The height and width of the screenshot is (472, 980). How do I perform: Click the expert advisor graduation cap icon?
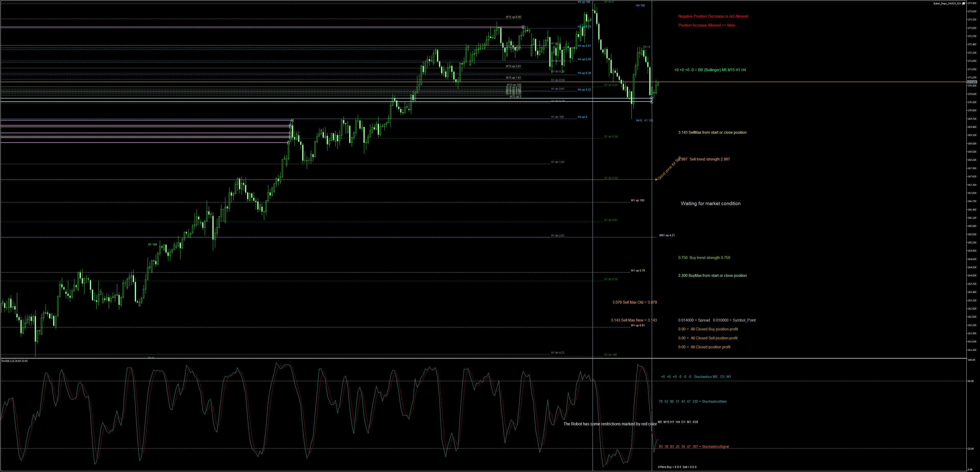pyautogui.click(x=964, y=3)
